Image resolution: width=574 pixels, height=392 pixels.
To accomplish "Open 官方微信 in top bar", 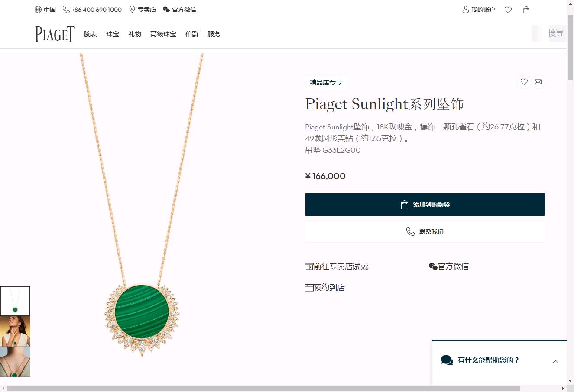I will (x=179, y=10).
